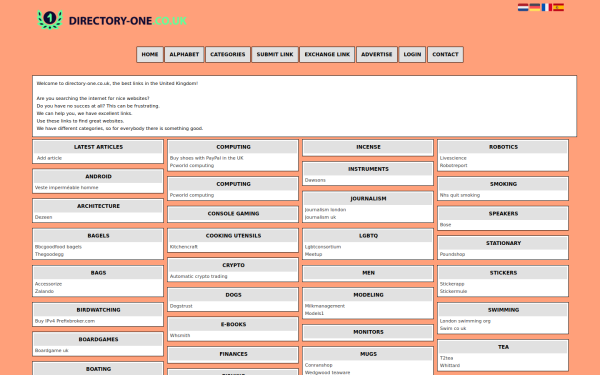Open the Bose link under Speakers

445,225
